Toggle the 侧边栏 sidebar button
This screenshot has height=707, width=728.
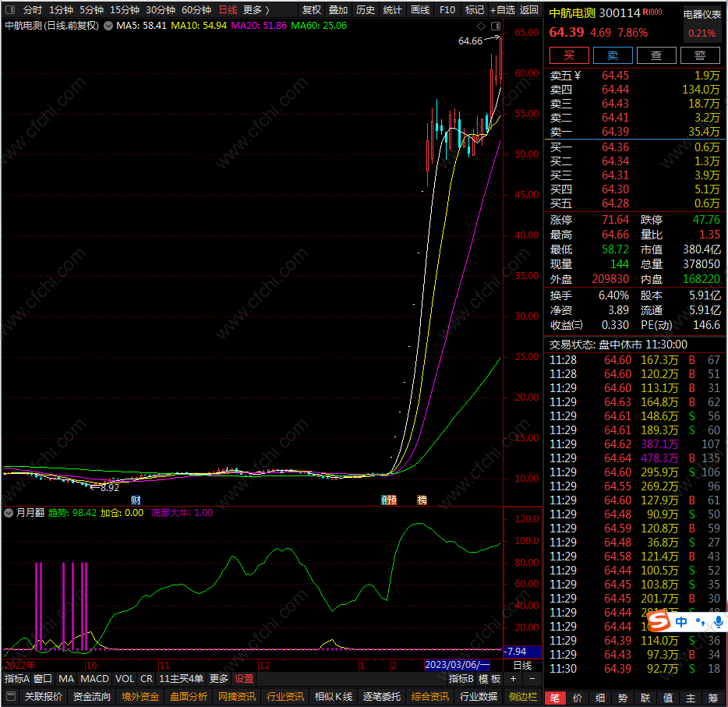click(x=523, y=696)
